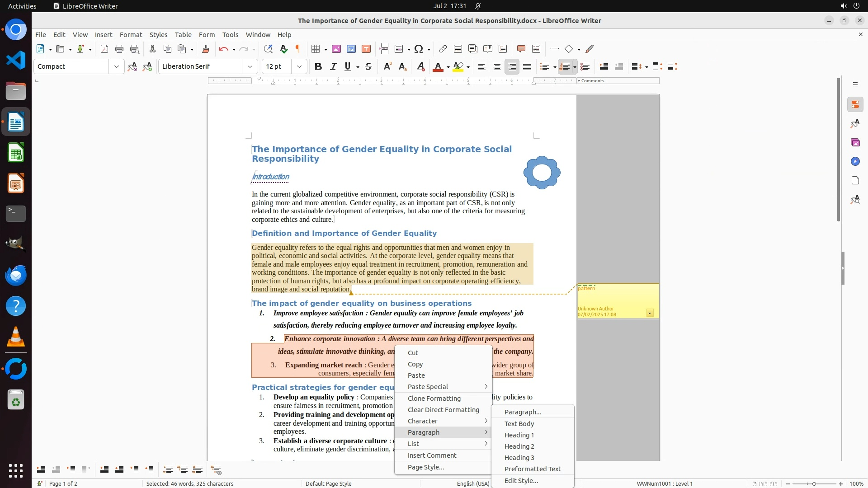This screenshot has height=488, width=868.
Task: Enable Justified paragraph alignment
Action: (x=527, y=67)
